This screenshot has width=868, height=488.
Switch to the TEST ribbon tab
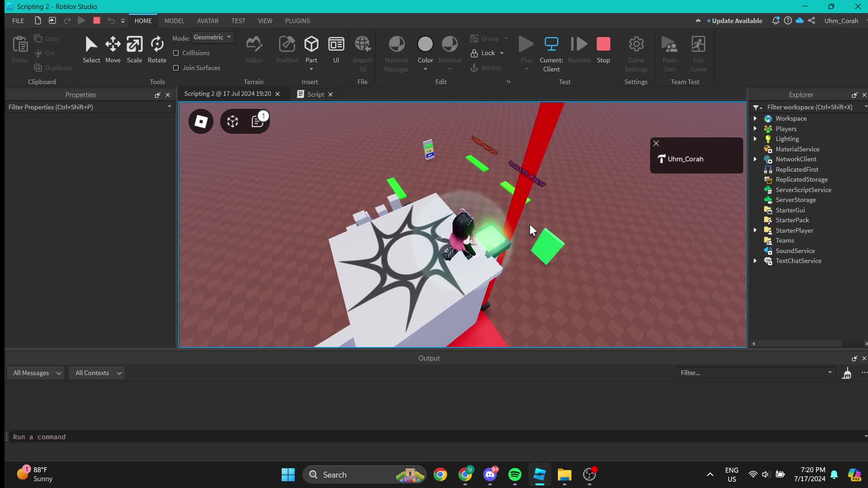[238, 21]
